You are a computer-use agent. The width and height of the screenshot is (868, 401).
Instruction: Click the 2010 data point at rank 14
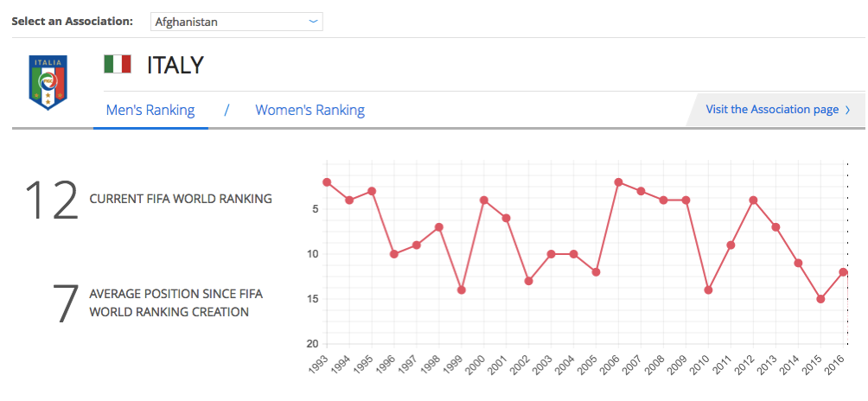[x=709, y=290]
